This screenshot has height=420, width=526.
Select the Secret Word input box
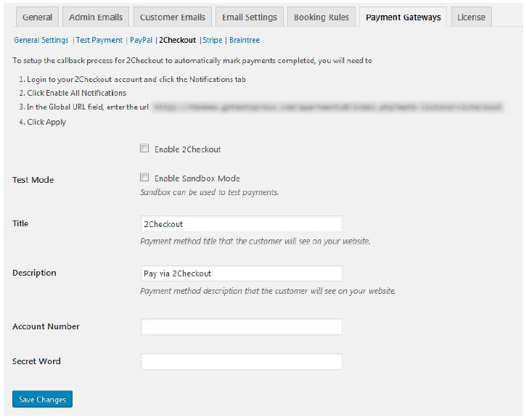pyautogui.click(x=241, y=362)
